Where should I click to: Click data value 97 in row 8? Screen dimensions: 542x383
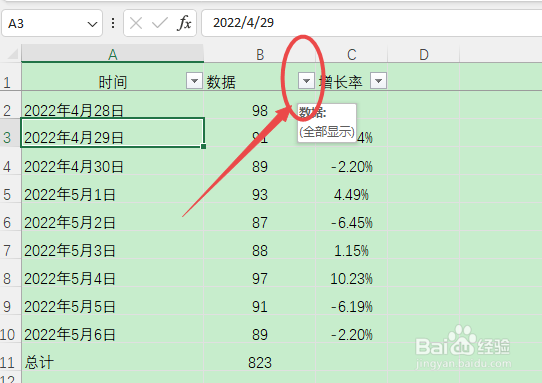click(260, 279)
